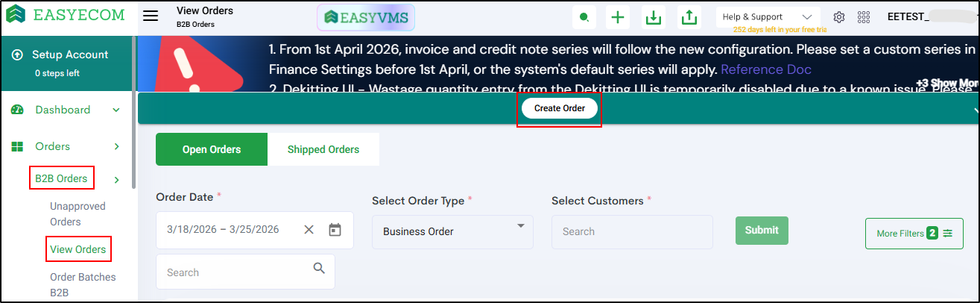Image resolution: width=980 pixels, height=303 pixels.
Task: Expand the Orders sidebar menu
Action: [116, 147]
